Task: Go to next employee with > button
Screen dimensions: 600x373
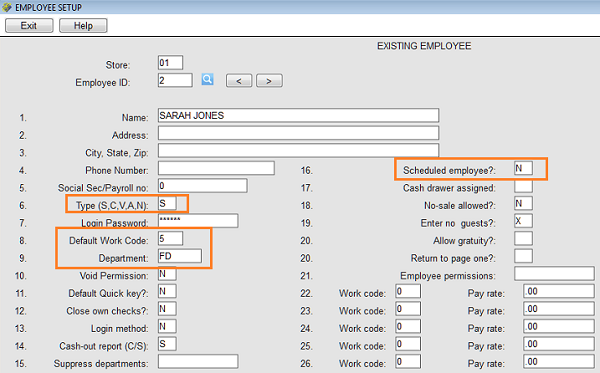Action: [269, 81]
